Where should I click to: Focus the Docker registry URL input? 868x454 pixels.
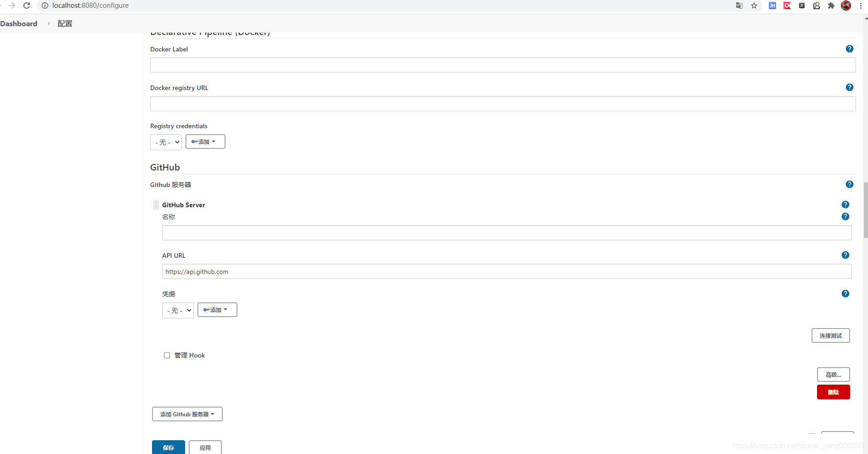click(x=503, y=103)
